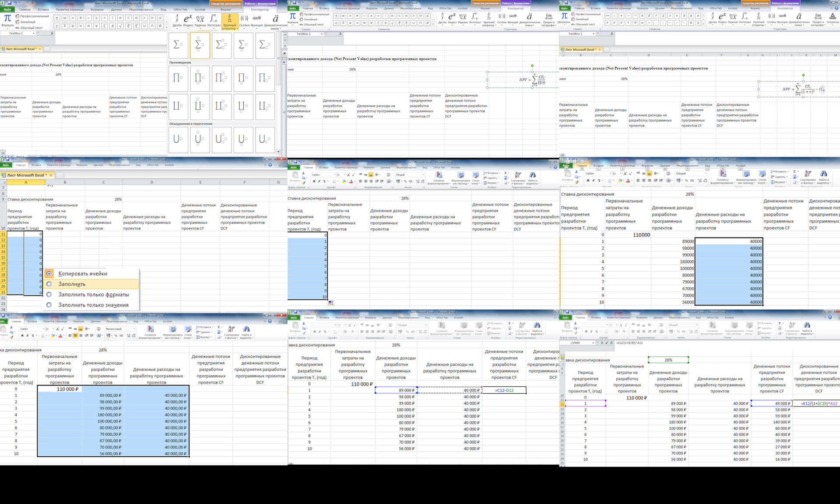The width and height of the screenshot is (840, 504).
Task: Choose highlighted Заполнить entry in fill popup
Action: pos(72,284)
